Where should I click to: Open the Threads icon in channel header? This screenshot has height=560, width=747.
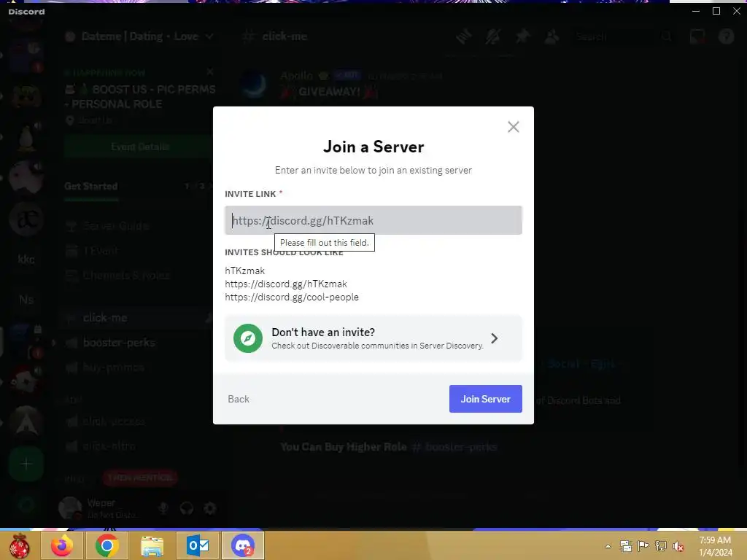click(463, 36)
